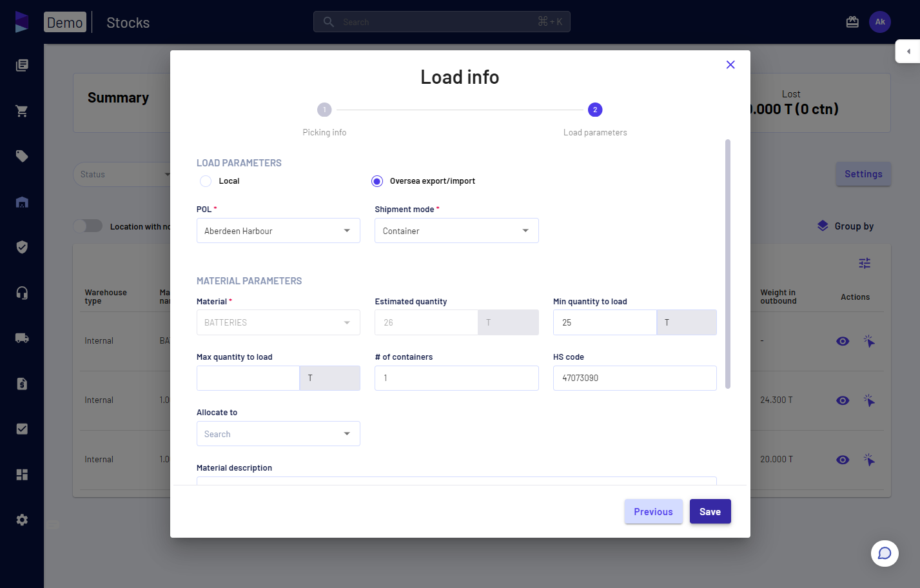Open the dashboard grid sidebar icon
The height and width of the screenshot is (588, 920).
22,475
